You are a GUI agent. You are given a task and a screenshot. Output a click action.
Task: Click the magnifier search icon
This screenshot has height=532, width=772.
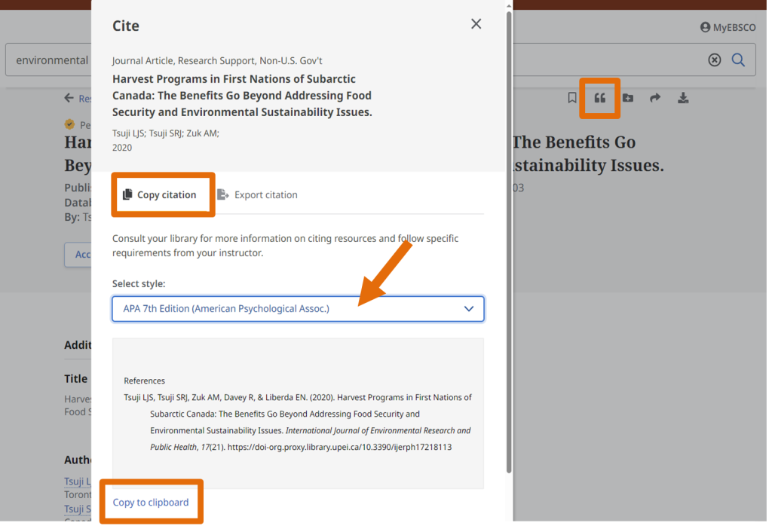tap(738, 60)
